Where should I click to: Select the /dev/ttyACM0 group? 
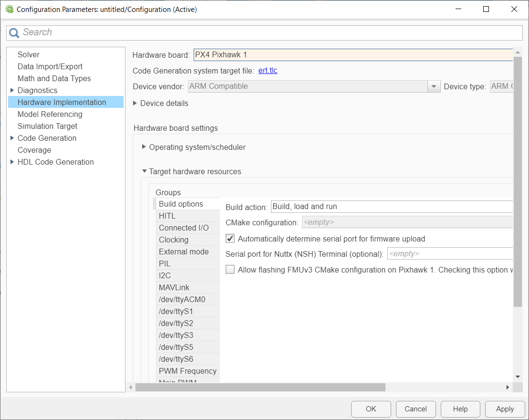pyautogui.click(x=188, y=299)
